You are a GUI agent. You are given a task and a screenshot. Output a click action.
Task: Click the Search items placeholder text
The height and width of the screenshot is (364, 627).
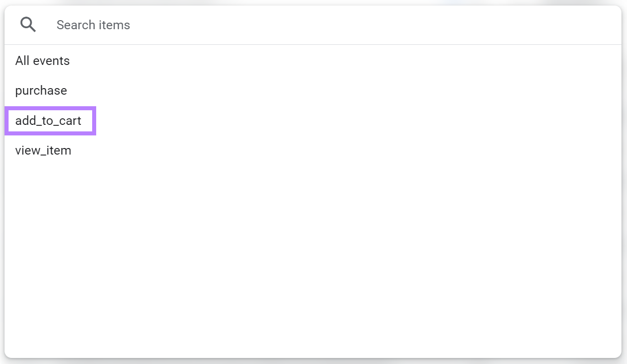pyautogui.click(x=93, y=25)
